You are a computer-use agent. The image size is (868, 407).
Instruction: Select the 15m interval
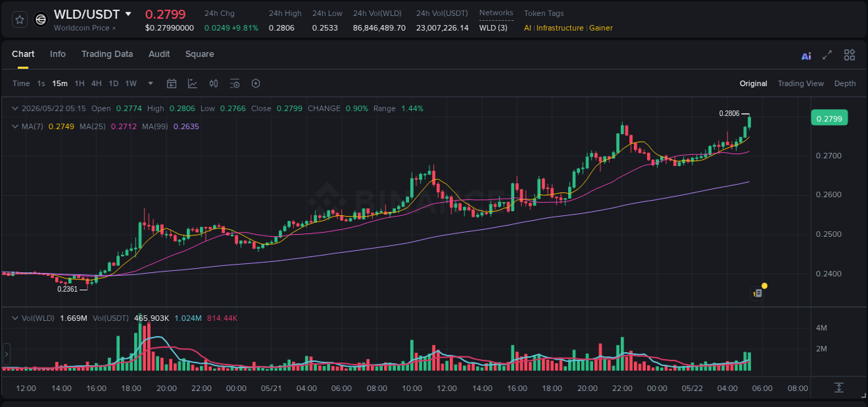pyautogui.click(x=60, y=83)
